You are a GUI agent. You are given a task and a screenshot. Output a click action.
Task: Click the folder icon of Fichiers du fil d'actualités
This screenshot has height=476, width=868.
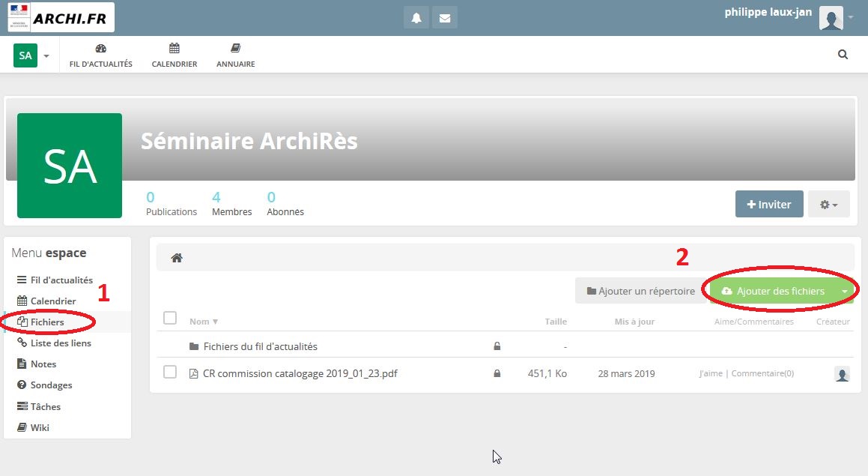click(194, 346)
